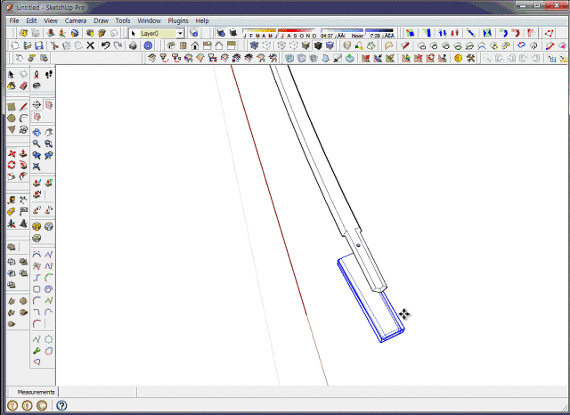Open the Camera menu
Image resolution: width=570 pixels, height=415 pixels.
(x=75, y=21)
